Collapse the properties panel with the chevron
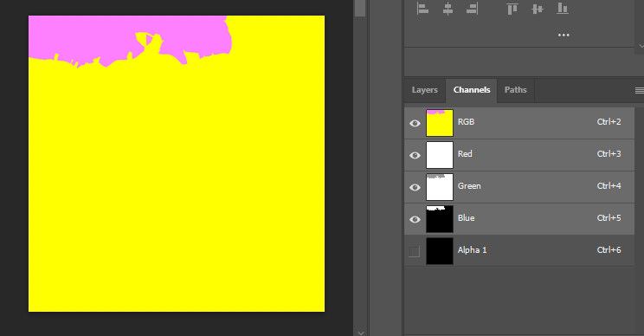This screenshot has height=336, width=644. (641, 46)
